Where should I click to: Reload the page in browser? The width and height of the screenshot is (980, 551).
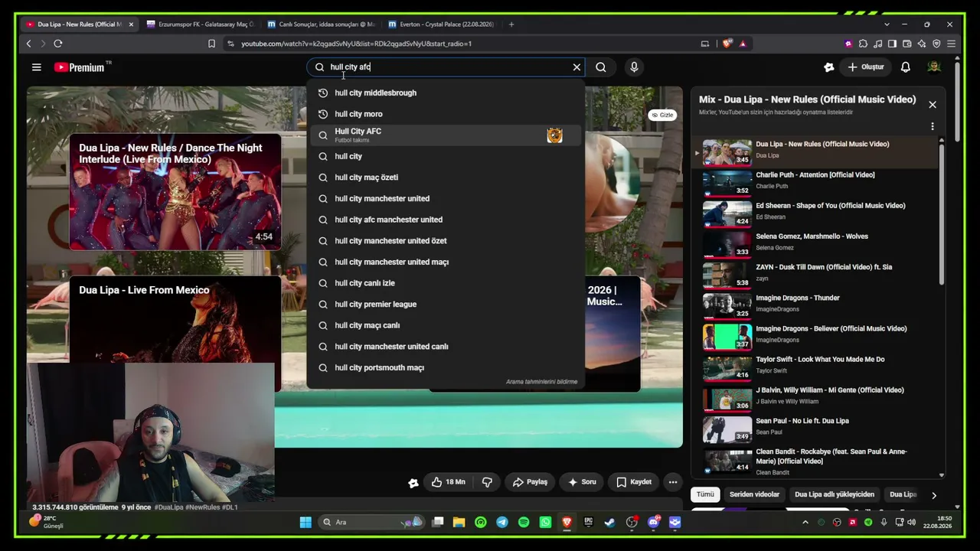(58, 44)
